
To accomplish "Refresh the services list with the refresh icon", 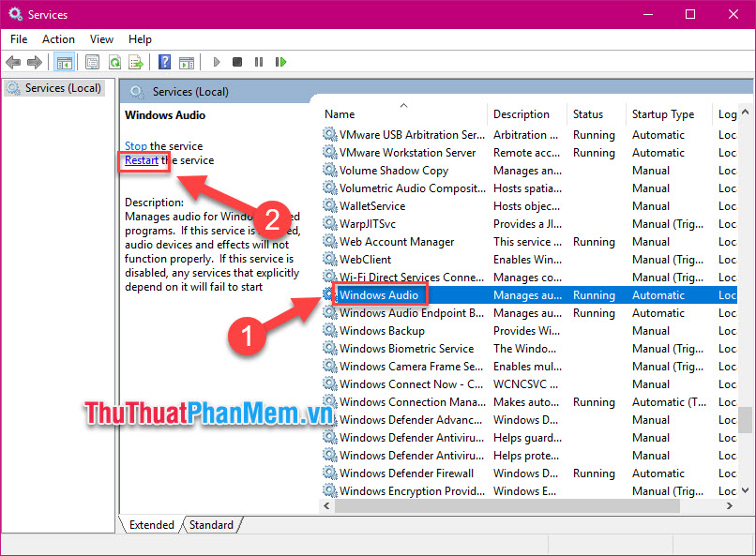I will [113, 62].
